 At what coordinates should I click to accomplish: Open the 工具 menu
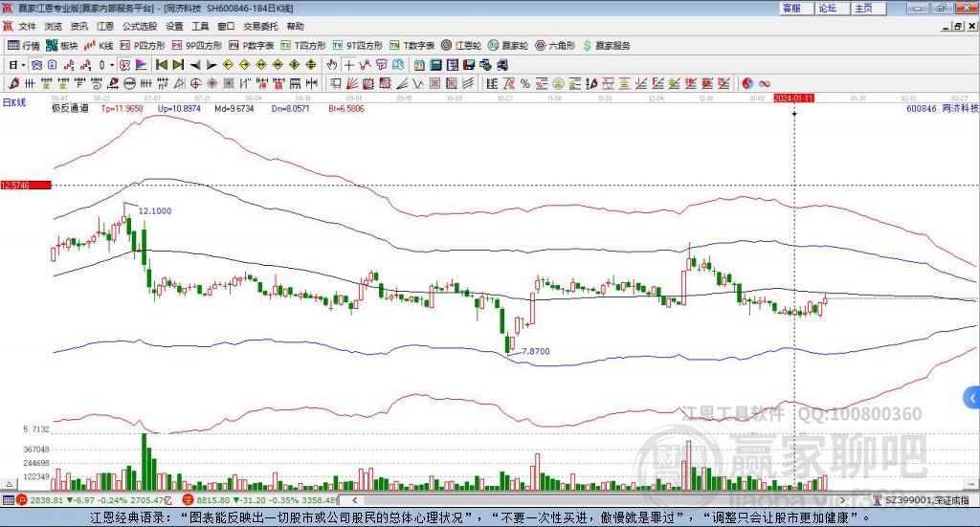point(200,26)
